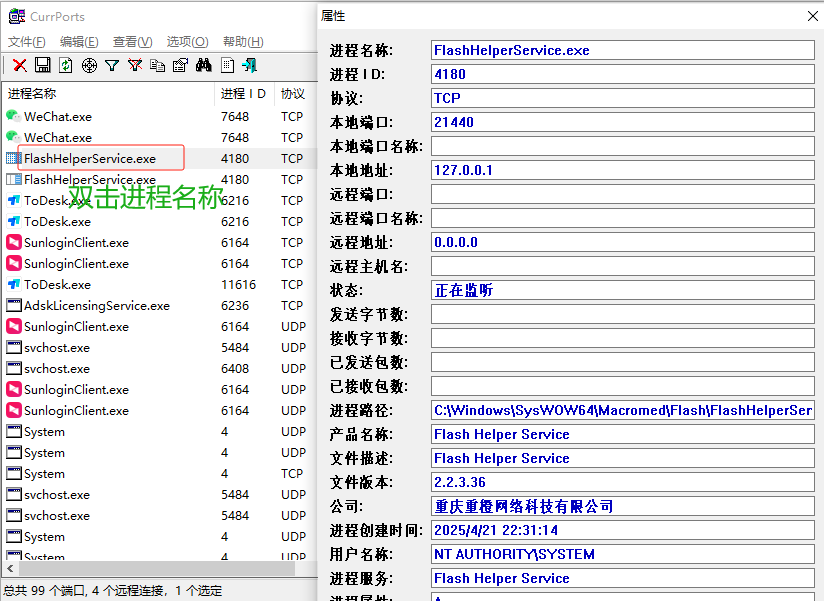Open the 帮助(H) menu

pos(243,42)
